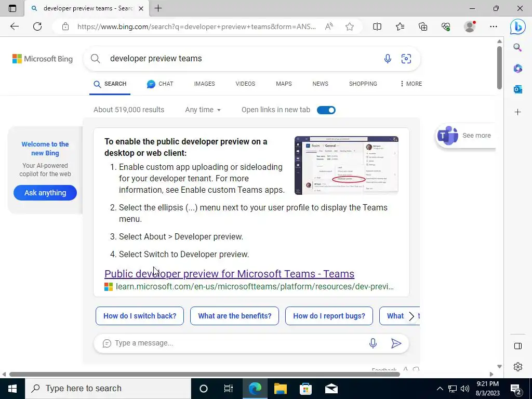The height and width of the screenshot is (399, 532).
Task: Expand the MORE search categories menu
Action: (x=411, y=84)
